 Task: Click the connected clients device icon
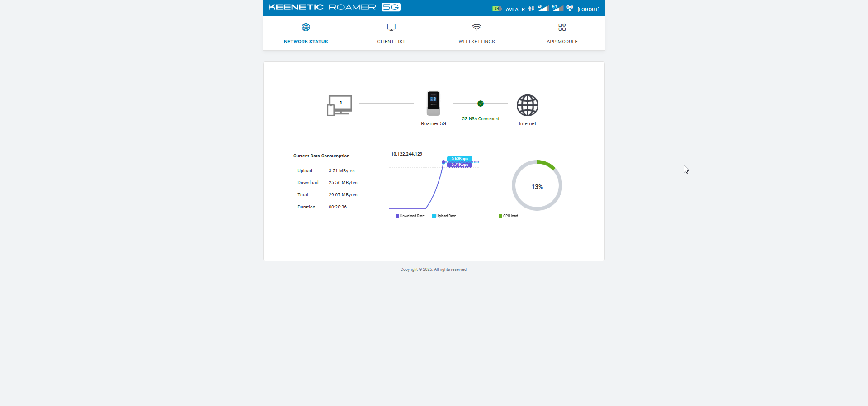pos(340,105)
